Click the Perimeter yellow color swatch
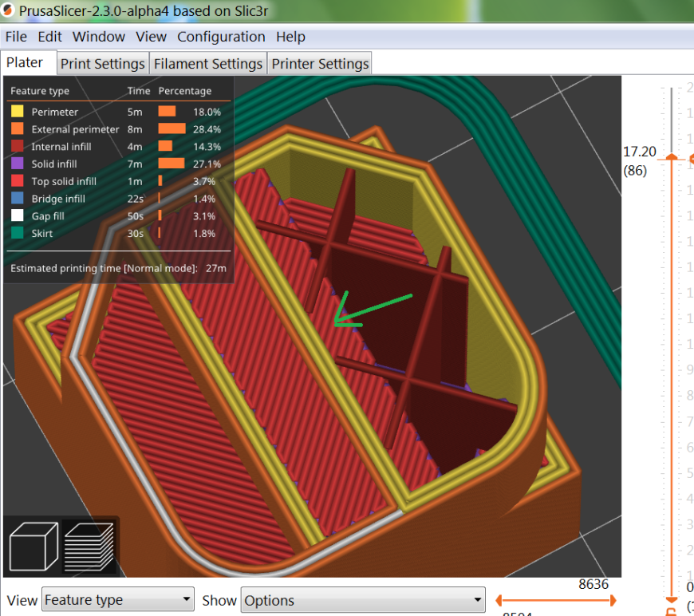 pyautogui.click(x=18, y=111)
